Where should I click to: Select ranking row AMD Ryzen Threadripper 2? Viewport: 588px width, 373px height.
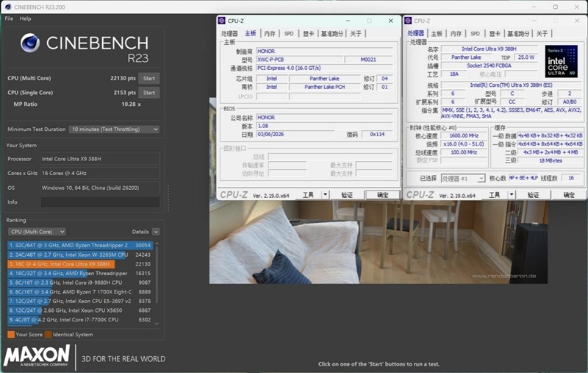coord(80,245)
